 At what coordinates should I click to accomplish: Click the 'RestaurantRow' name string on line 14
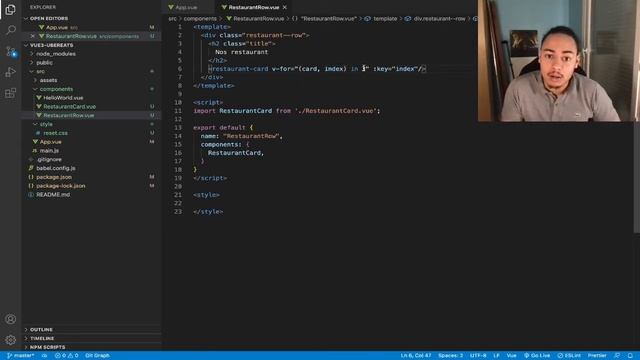pyautogui.click(x=251, y=136)
